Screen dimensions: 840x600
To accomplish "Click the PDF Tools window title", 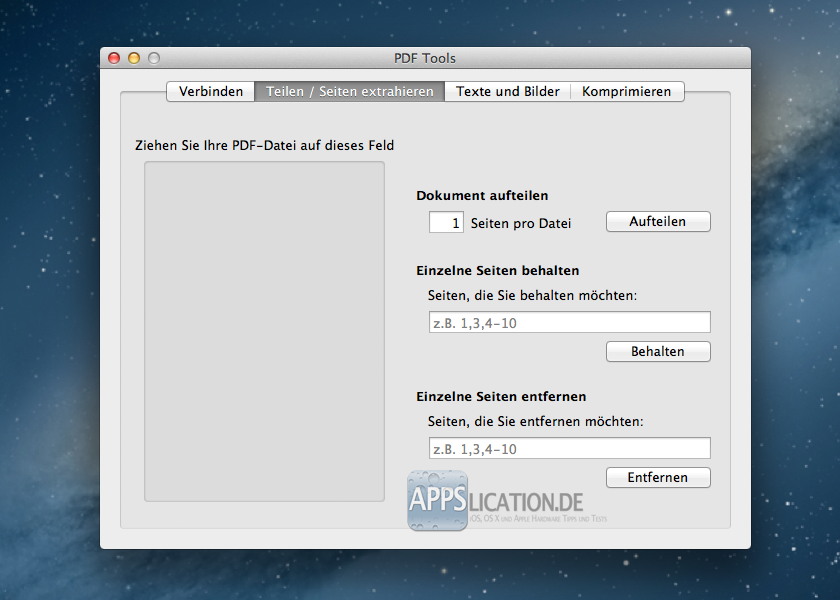I will [x=425, y=58].
